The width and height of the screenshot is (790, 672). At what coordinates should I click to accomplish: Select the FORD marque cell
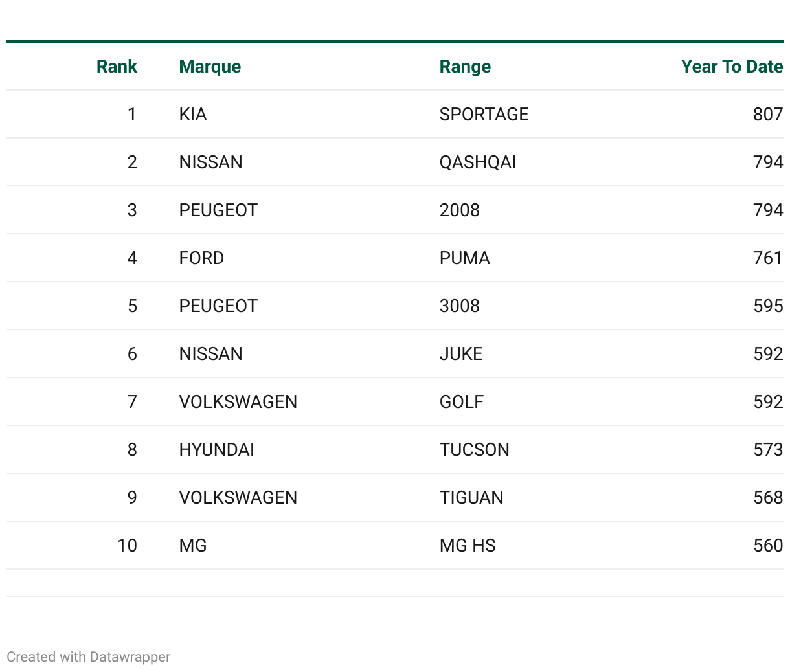[201, 258]
